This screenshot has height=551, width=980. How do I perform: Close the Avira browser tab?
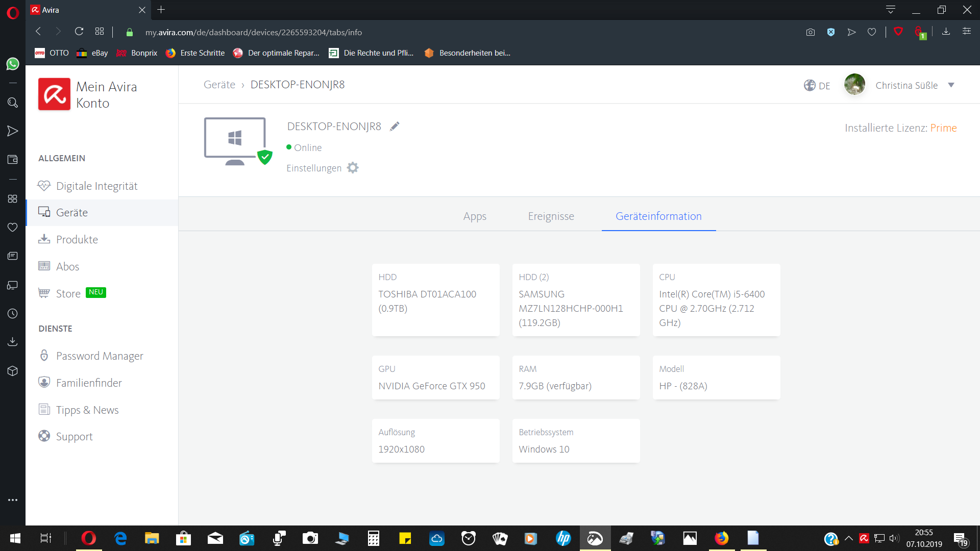coord(142,10)
